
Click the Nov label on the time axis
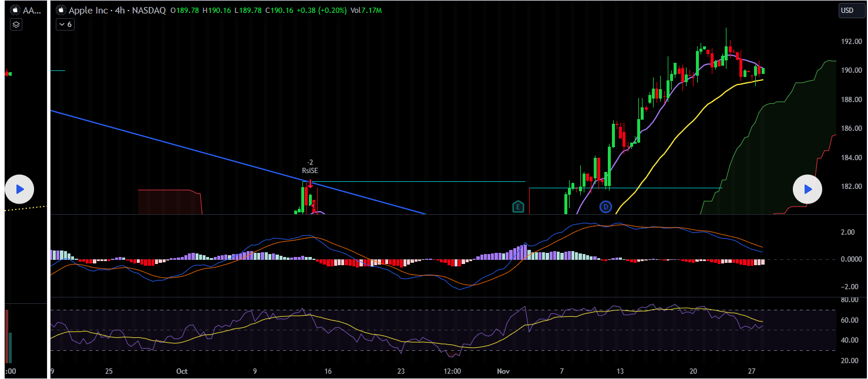click(x=503, y=371)
